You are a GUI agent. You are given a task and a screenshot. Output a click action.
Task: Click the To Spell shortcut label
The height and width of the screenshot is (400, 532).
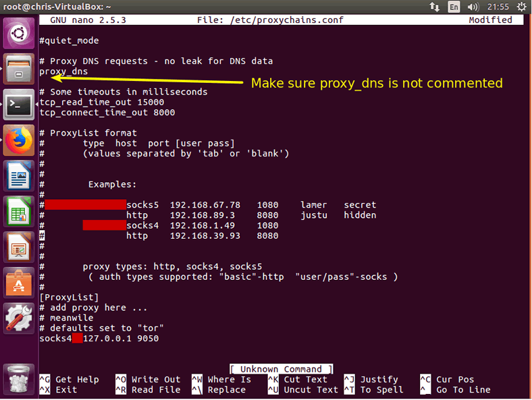(381, 390)
